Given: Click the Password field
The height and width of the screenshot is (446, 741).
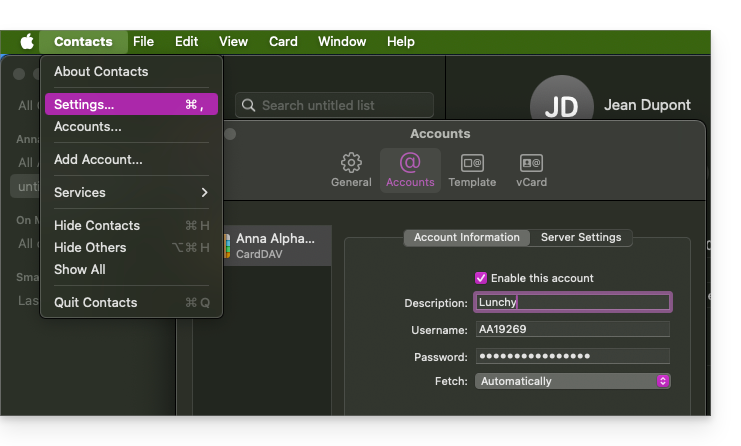Looking at the screenshot, I should (572, 356).
